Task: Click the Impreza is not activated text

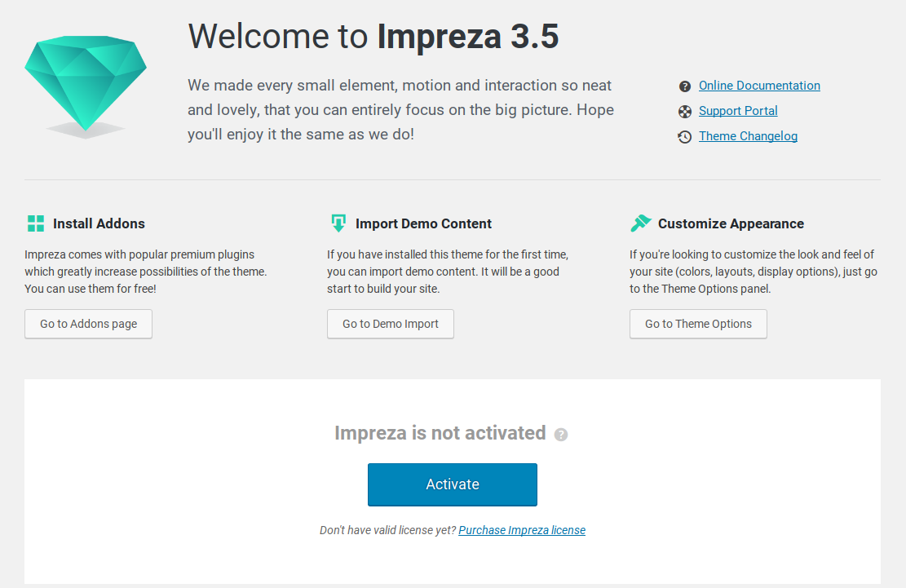Action: [x=440, y=433]
